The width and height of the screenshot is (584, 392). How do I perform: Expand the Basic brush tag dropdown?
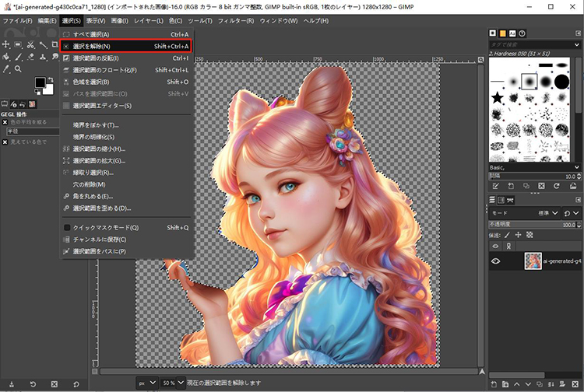[577, 167]
